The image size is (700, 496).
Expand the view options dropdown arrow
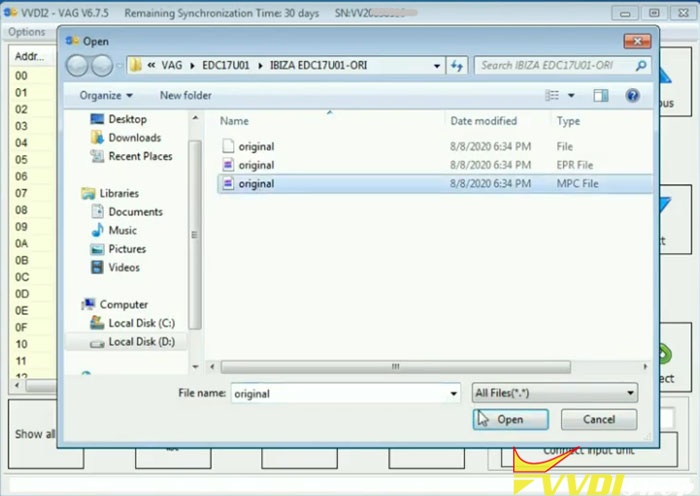tap(571, 95)
